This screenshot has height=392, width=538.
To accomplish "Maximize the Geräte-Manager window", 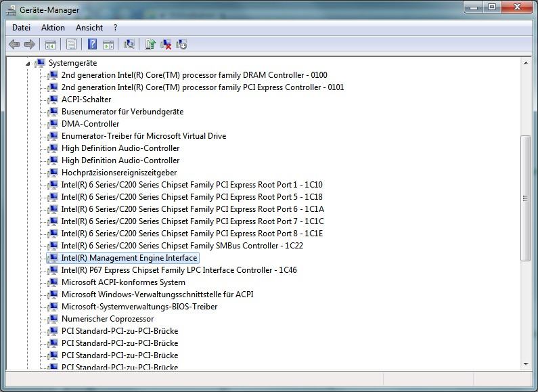I will pyautogui.click(x=492, y=7).
